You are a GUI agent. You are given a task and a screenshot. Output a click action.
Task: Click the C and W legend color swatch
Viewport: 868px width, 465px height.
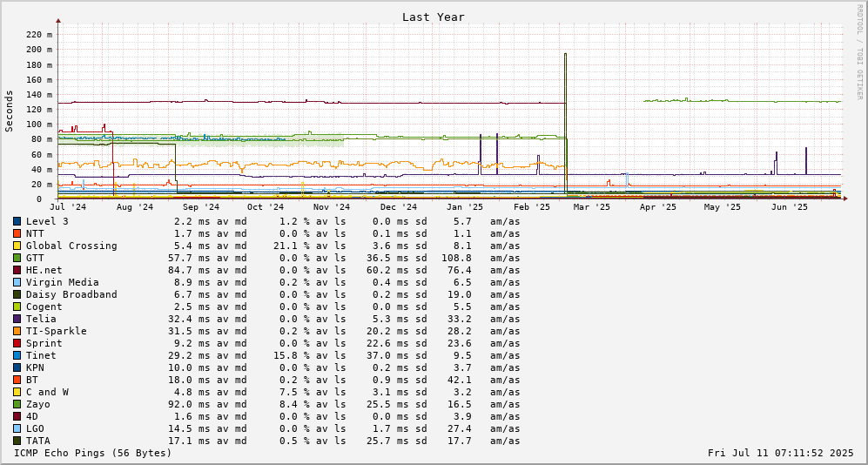click(x=17, y=392)
